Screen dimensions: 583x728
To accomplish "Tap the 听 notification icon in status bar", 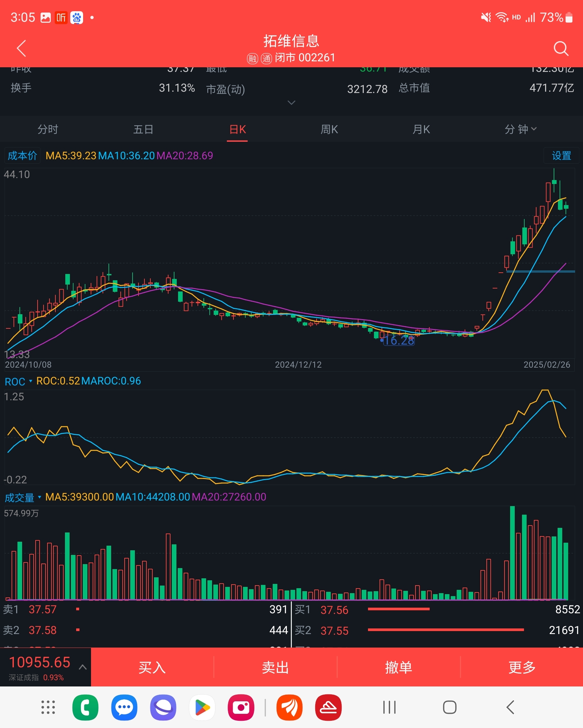I will (x=61, y=17).
